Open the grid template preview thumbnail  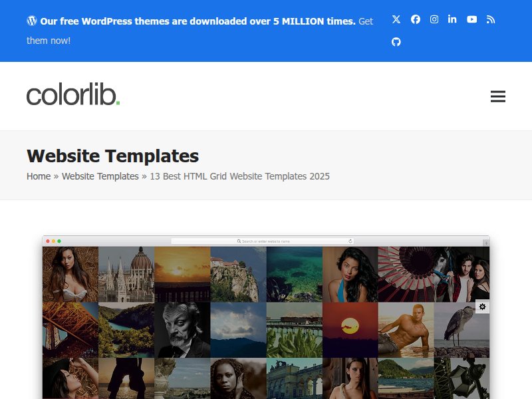[266, 319]
